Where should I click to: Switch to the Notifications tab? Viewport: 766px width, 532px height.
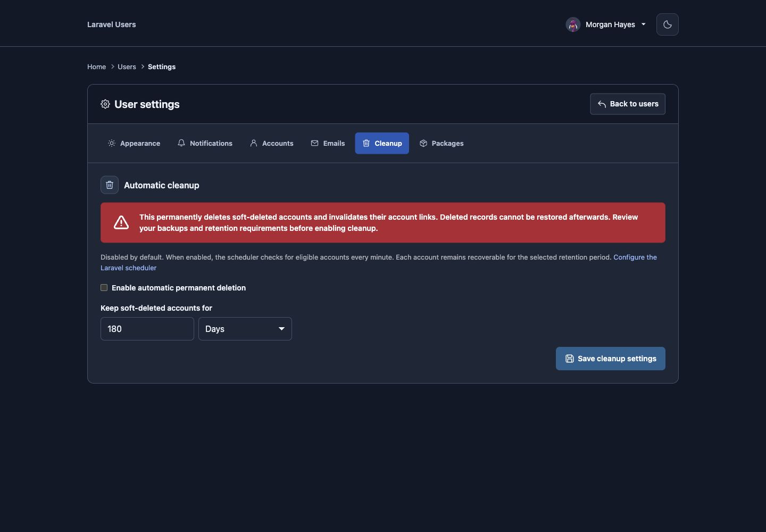point(205,143)
